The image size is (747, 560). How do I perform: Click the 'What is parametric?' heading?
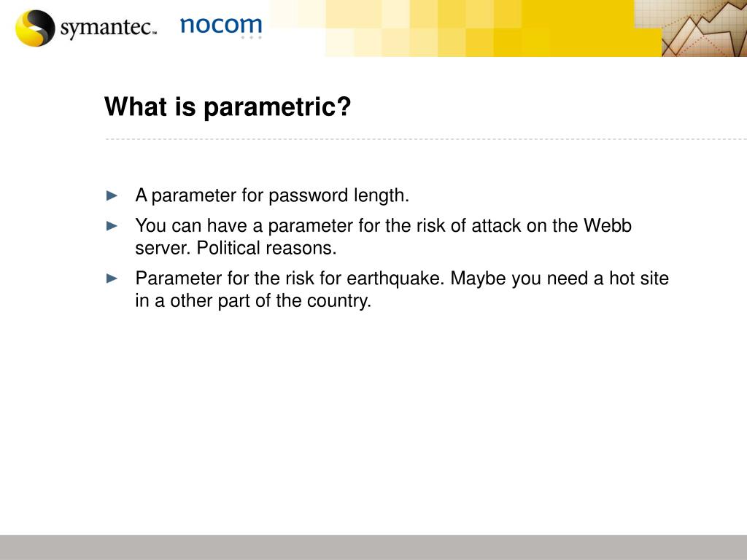(x=228, y=106)
